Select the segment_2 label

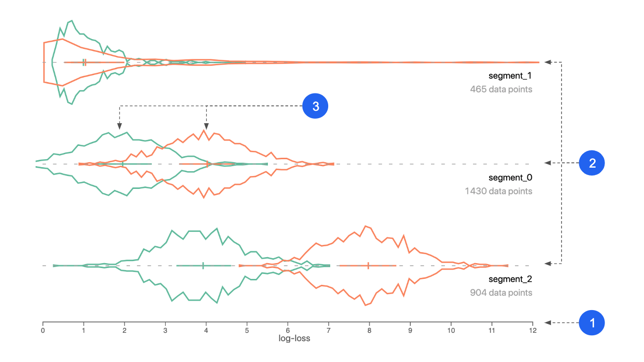point(511,279)
